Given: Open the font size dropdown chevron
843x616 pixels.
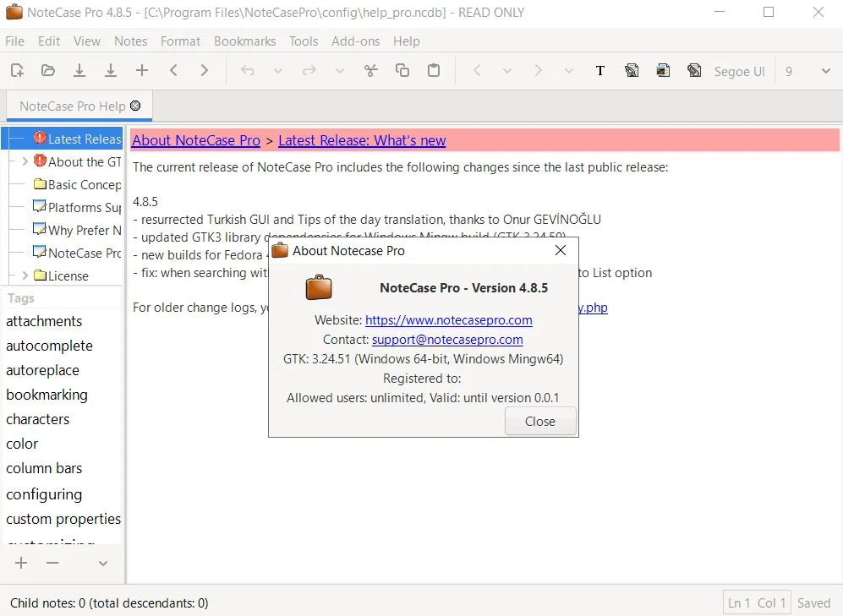Looking at the screenshot, I should click(x=826, y=71).
